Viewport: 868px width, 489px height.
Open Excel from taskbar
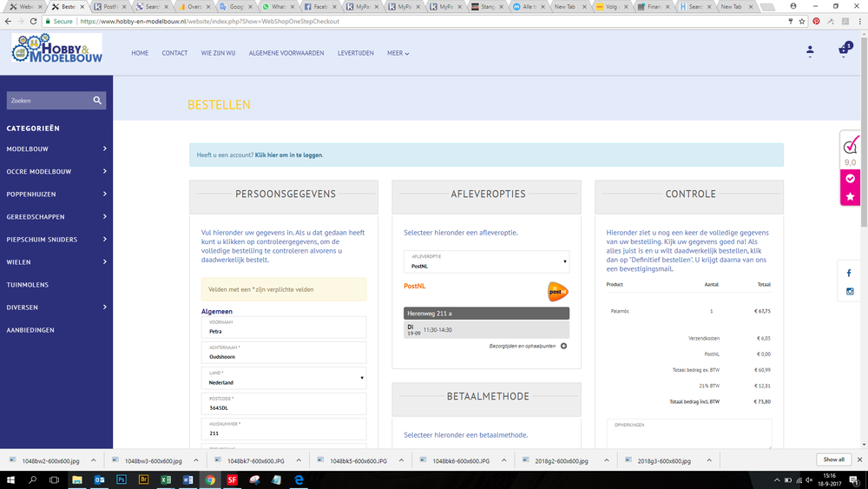pyautogui.click(x=166, y=479)
